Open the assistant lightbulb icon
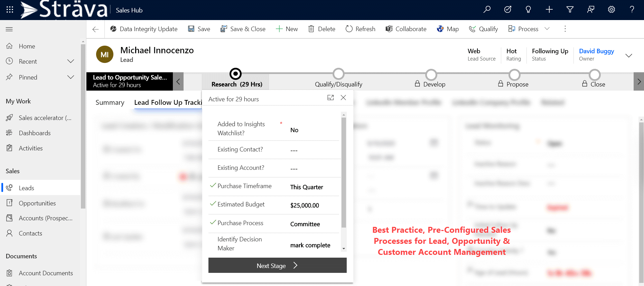Viewport: 644px width, 286px height. [x=528, y=10]
